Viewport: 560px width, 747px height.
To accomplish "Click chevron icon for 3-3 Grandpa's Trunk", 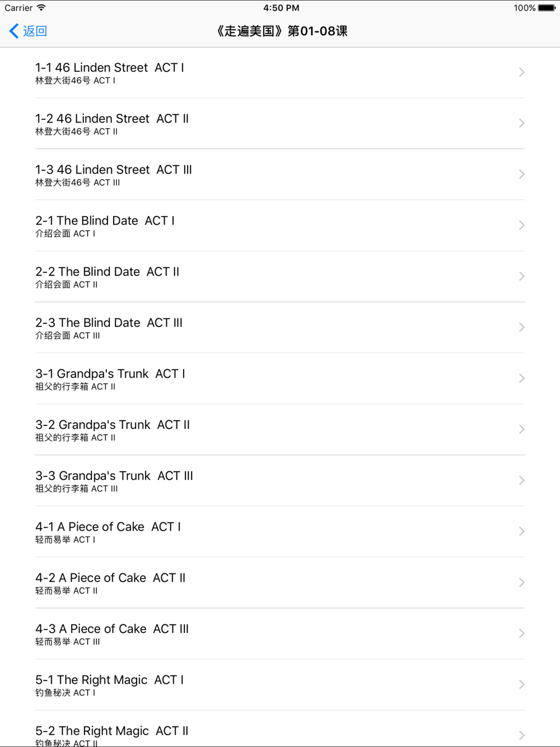I will click(521, 480).
